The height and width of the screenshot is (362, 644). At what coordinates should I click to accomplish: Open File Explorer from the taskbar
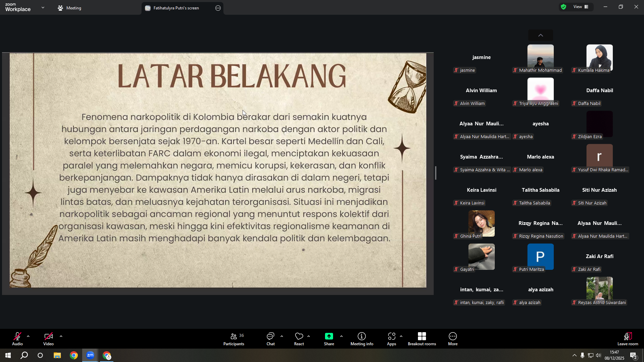tap(57, 355)
